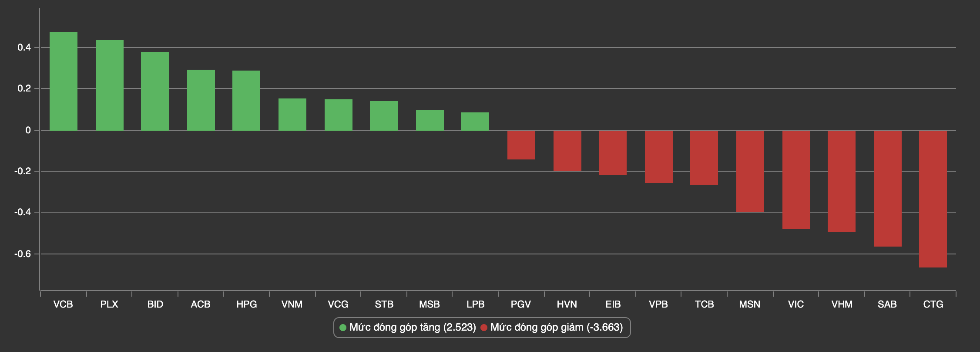Select the VPB red bar
The image size is (980, 352).
[659, 157]
